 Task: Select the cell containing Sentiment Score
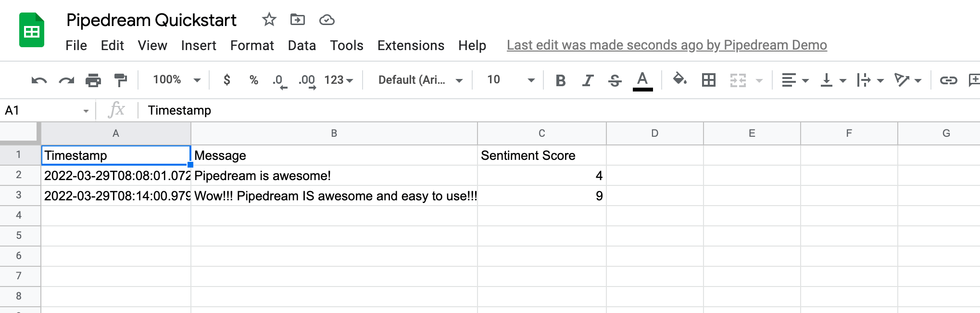click(541, 156)
